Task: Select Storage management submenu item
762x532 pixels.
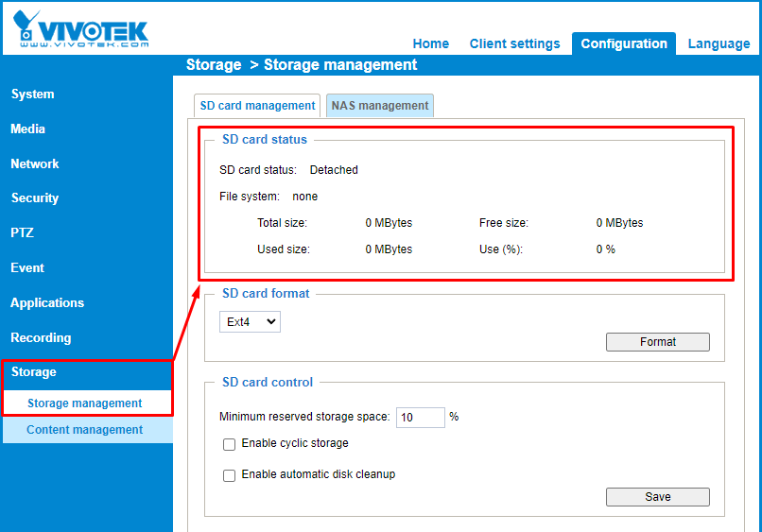Action: point(84,403)
